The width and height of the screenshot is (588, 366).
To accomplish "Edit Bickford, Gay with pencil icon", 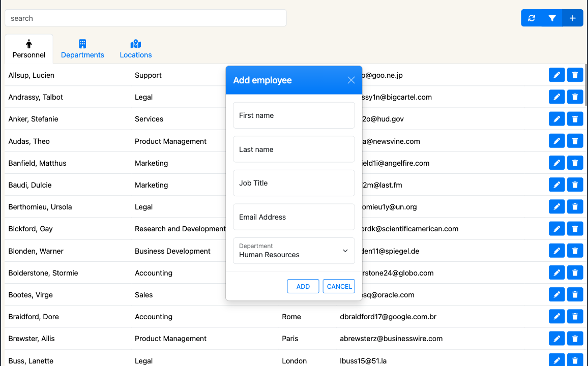I will click(556, 229).
